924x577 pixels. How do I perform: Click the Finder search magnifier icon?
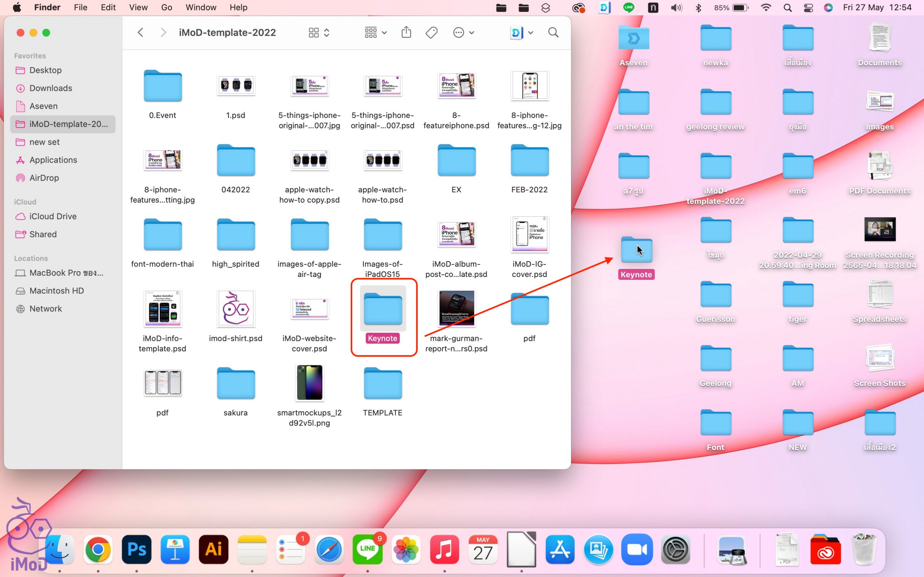click(553, 32)
